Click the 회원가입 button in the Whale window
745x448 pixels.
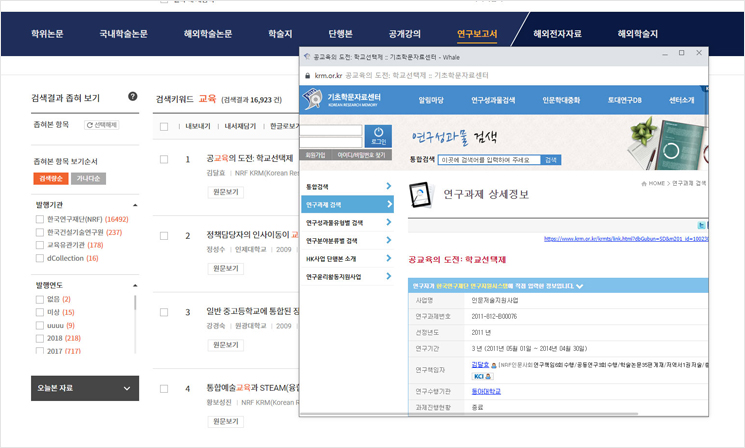pyautogui.click(x=315, y=155)
